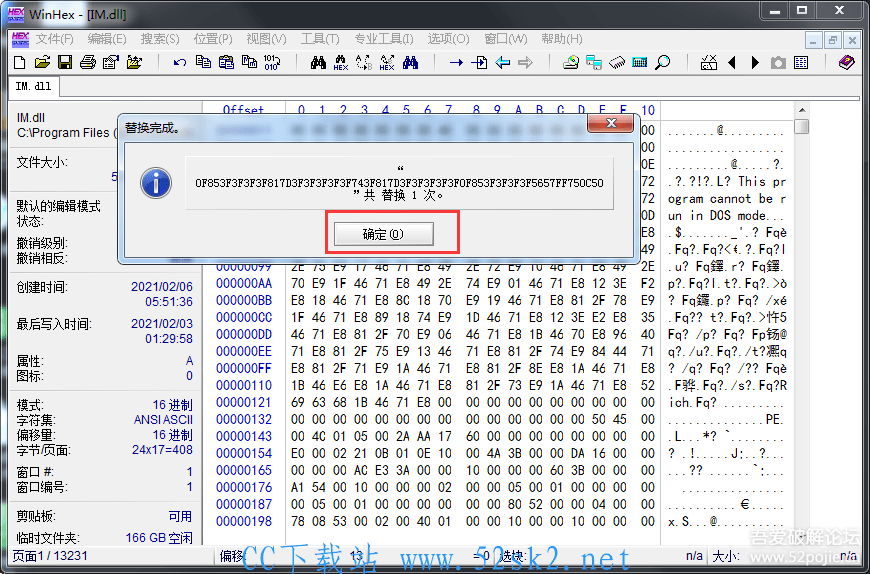
Task: Open the 帮助(H) menu
Action: 562,39
